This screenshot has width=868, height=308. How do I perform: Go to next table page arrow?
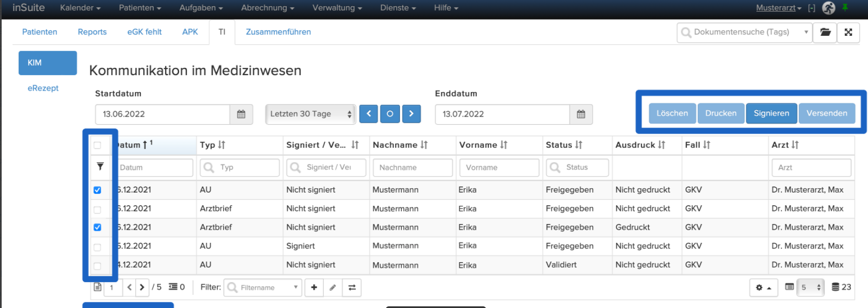(x=142, y=288)
